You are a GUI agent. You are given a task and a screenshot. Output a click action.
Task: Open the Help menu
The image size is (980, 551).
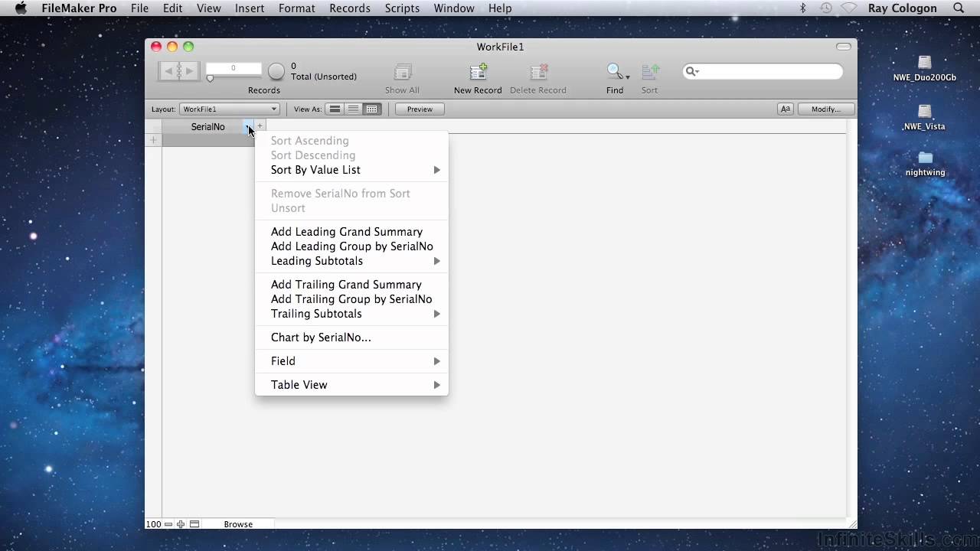coord(500,8)
